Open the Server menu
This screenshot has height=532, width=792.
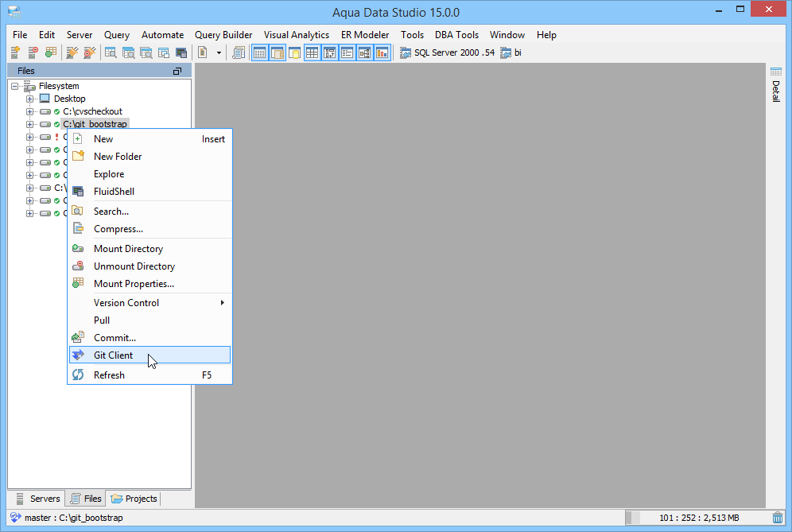[80, 35]
